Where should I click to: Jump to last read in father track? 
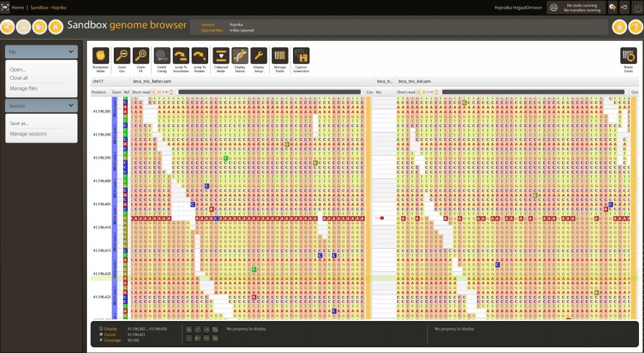159,92
